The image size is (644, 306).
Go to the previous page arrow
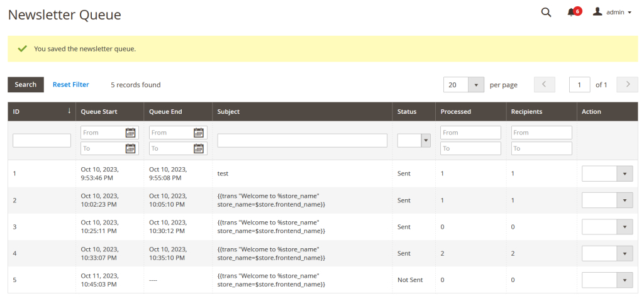544,84
